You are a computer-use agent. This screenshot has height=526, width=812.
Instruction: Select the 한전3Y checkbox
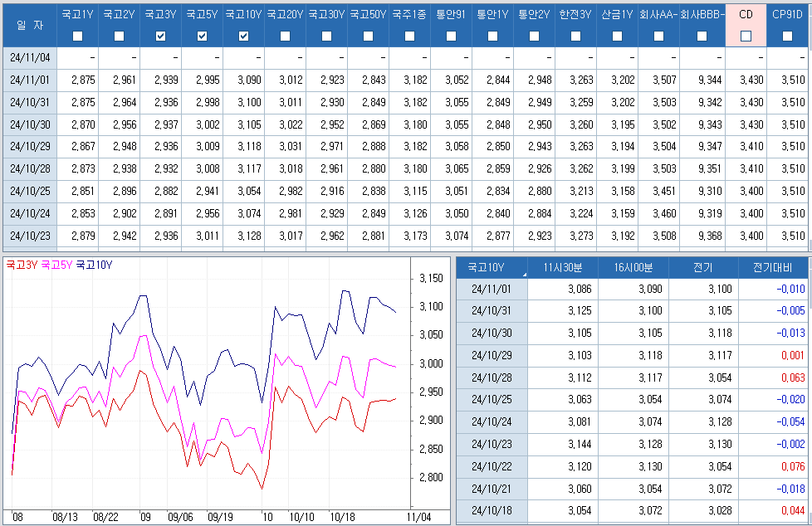tap(575, 36)
